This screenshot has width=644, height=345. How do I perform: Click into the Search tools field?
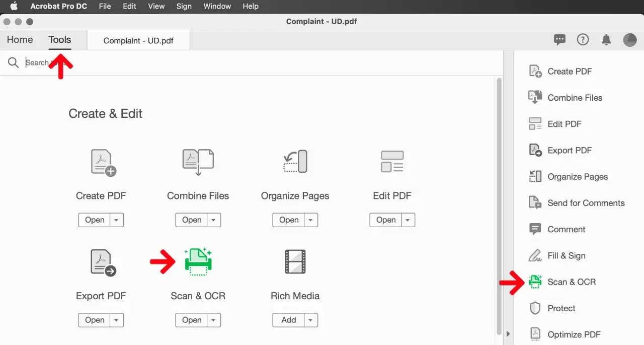tap(252, 62)
